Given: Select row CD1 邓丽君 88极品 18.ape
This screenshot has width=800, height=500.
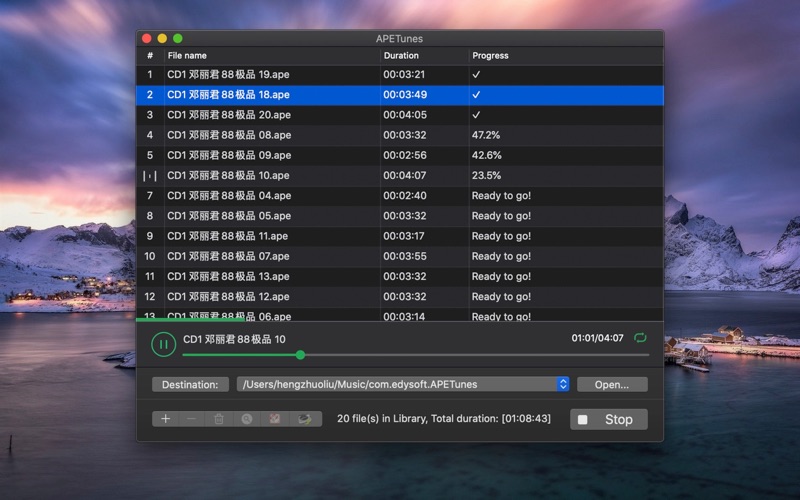Looking at the screenshot, I should 399,95.
